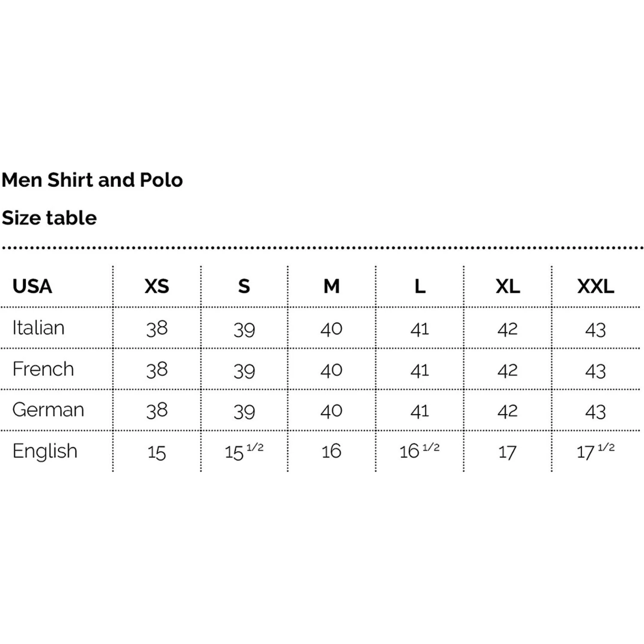
Task: Select English size 16 1/2 cell
Action: (419, 451)
